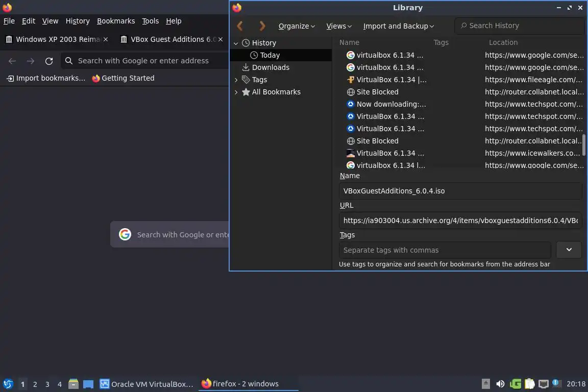Click the network monitor tray icon
Viewport: 588px width, 392px height.
pyautogui.click(x=544, y=384)
